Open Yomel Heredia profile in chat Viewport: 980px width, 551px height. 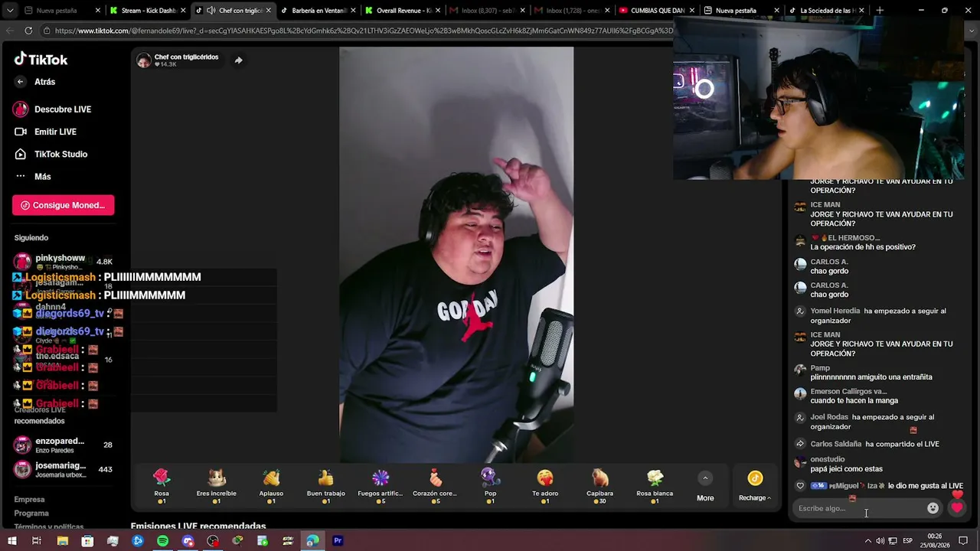tap(835, 311)
